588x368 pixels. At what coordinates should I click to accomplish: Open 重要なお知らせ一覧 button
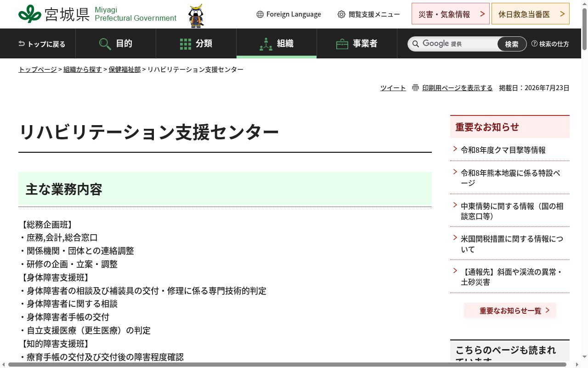(x=510, y=310)
